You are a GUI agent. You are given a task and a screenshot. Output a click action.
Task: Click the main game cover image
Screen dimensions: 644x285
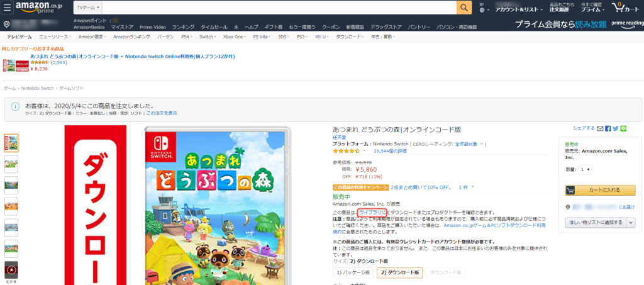click(218, 205)
